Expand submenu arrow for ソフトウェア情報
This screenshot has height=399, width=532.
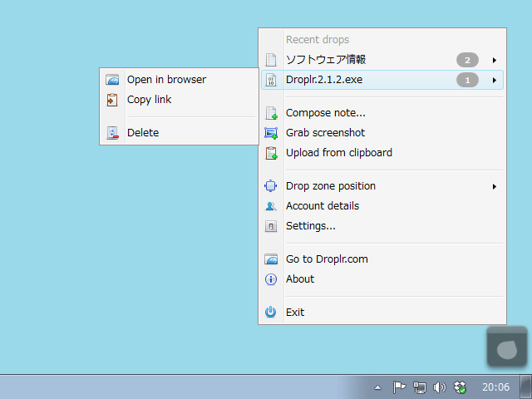tap(495, 61)
